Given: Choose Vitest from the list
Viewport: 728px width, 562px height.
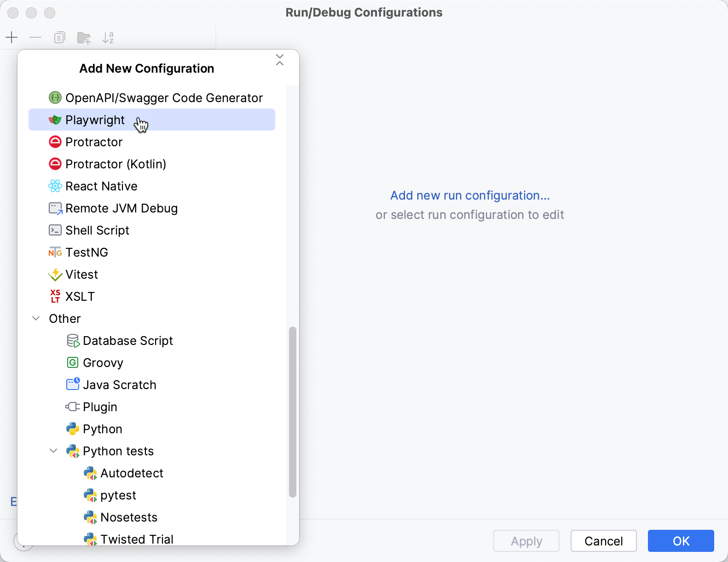Looking at the screenshot, I should point(152,274).
